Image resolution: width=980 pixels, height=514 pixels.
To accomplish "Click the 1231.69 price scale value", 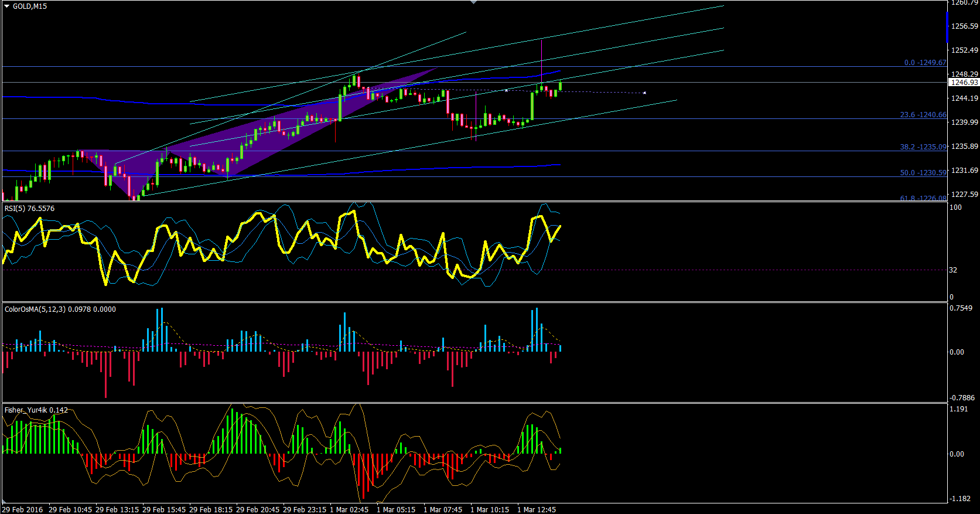I will click(x=965, y=170).
